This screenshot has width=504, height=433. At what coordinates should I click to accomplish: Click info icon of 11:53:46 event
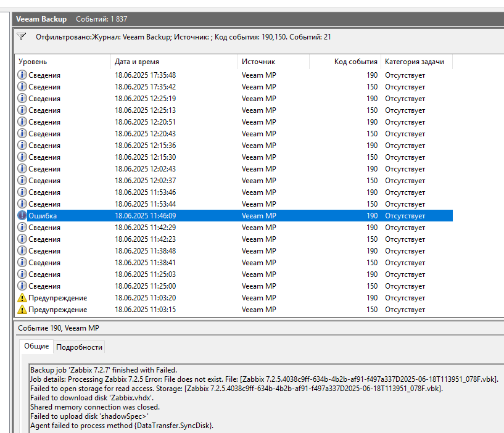coord(22,192)
